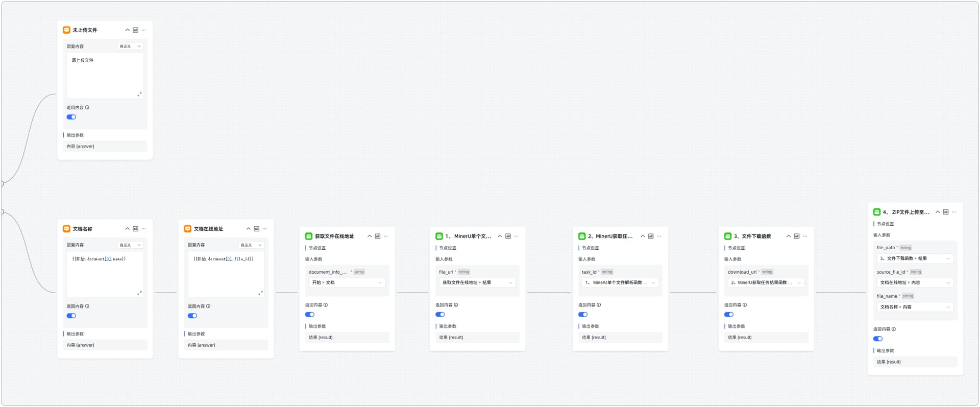Open file_url dropdown showing 获取文件在线地址 > 结果
The height and width of the screenshot is (407, 980).
(x=477, y=282)
